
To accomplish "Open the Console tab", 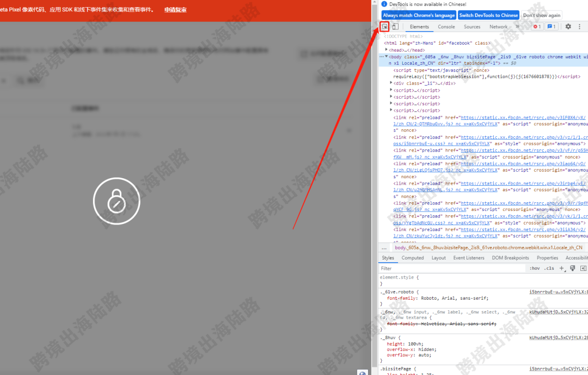I will [x=446, y=27].
